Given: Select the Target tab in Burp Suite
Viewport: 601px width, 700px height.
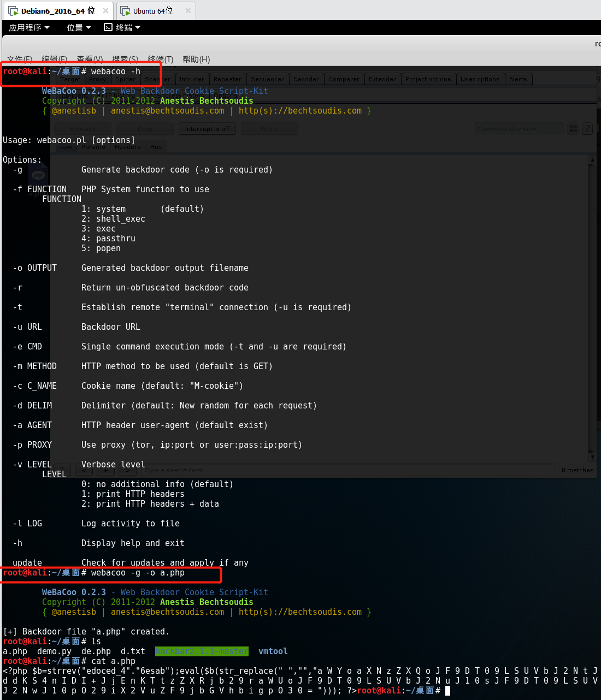Looking at the screenshot, I should [70, 79].
